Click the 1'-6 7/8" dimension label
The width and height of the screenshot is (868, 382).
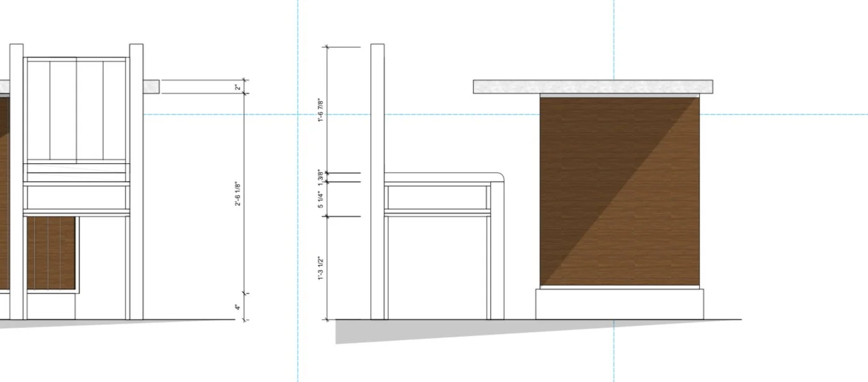click(320, 111)
